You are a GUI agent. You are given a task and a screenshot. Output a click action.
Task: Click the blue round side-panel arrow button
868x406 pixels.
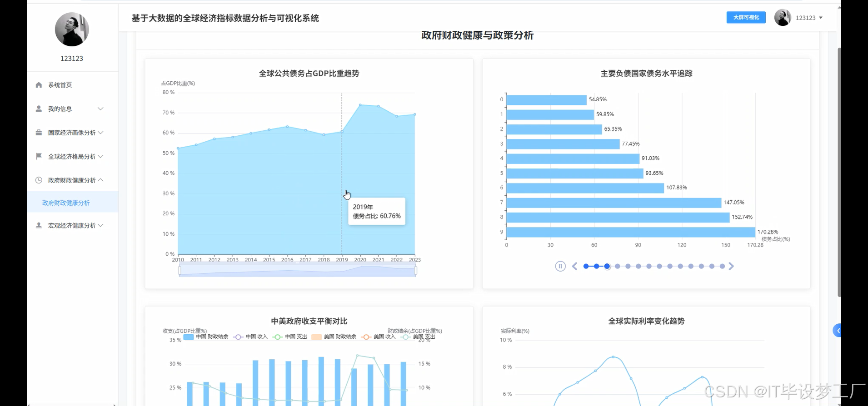click(x=838, y=330)
